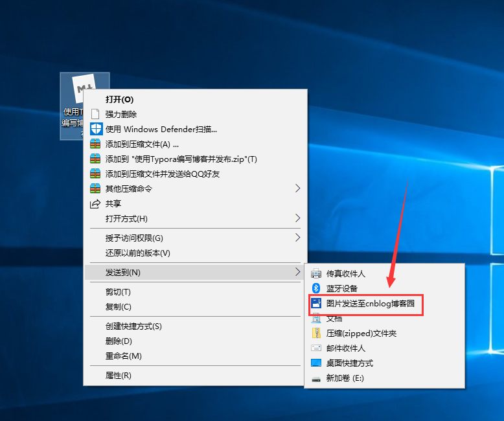Open 发送到(N) menu entry

[x=195, y=272]
